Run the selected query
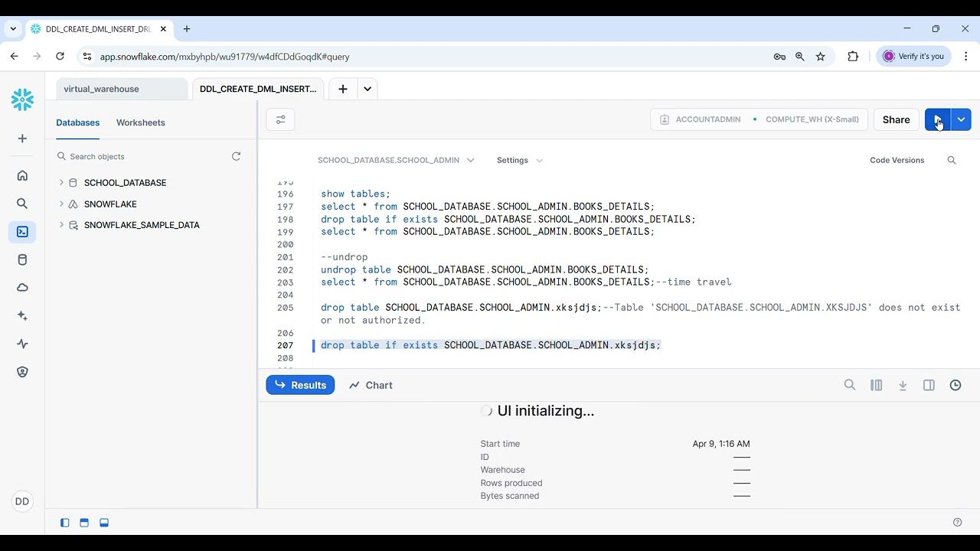 coord(937,119)
